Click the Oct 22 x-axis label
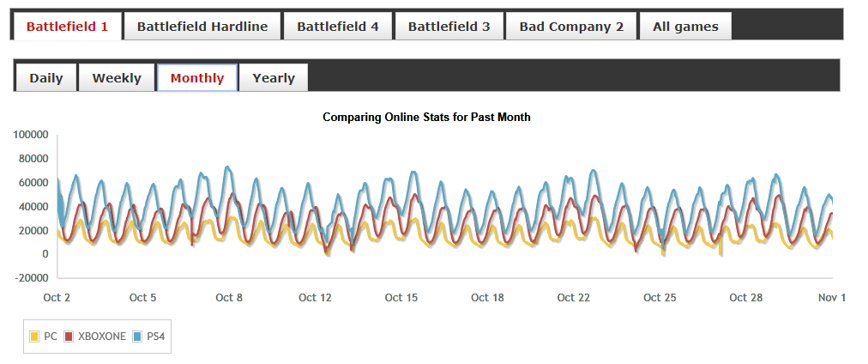Screen dimensions: 868x364 click(x=573, y=298)
